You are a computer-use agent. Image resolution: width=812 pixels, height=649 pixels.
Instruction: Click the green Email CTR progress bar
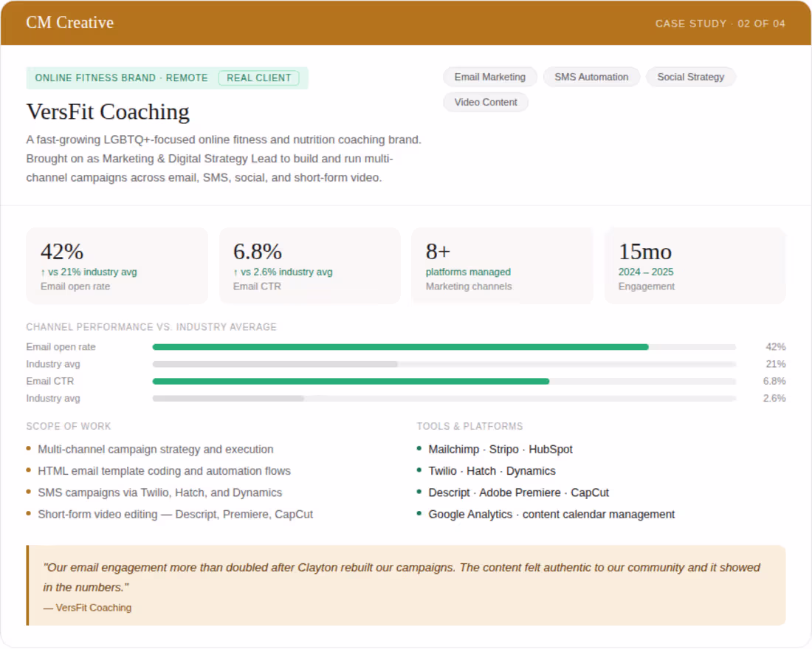coord(351,382)
